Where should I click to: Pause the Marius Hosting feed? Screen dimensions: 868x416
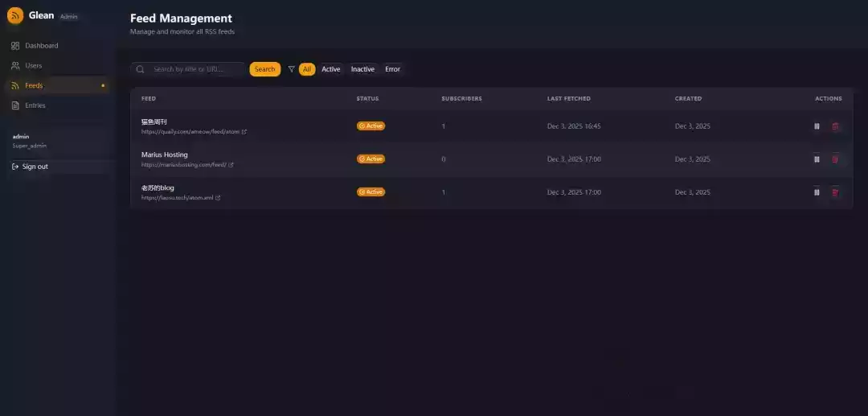coord(817,159)
